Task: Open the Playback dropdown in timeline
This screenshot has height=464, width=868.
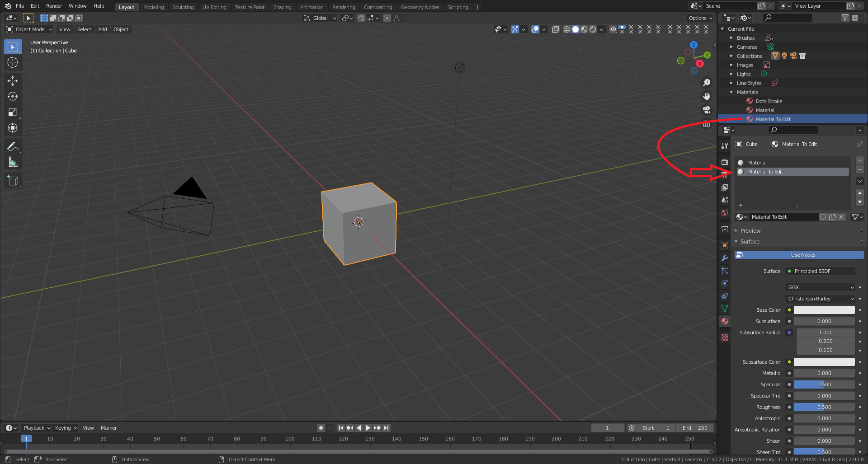Action: [37, 428]
